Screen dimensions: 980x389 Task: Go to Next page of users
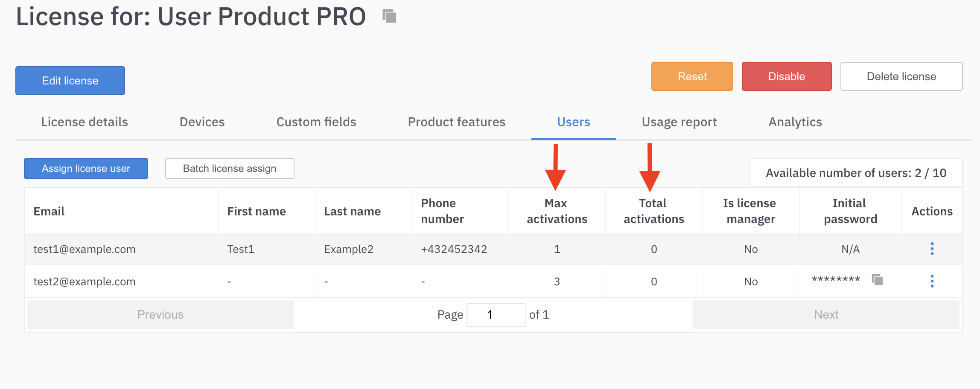[826, 315]
